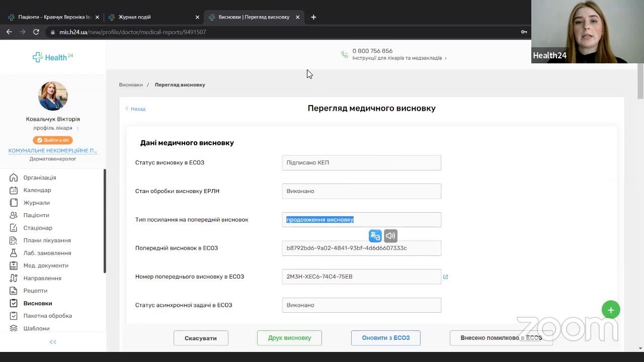
Task: Click the Ковальчук Вікторія name text
Action: 53,119
